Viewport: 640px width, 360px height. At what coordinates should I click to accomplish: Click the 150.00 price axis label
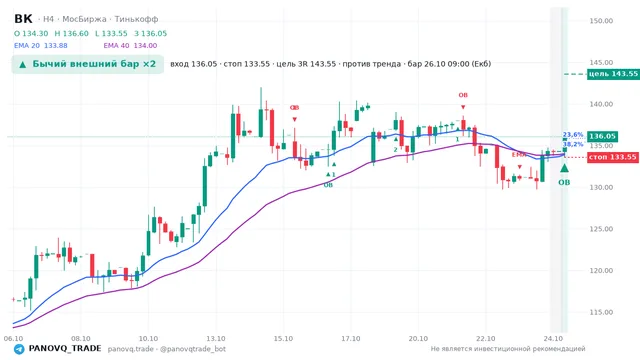(601, 21)
